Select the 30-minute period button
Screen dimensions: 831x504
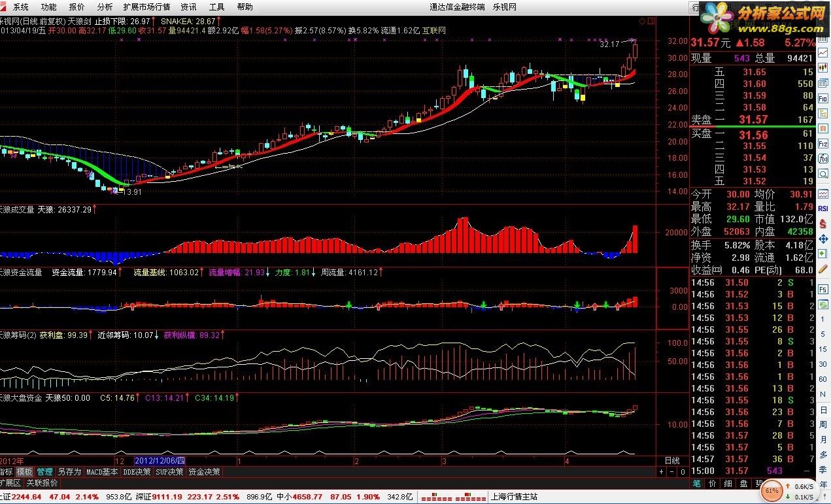click(x=823, y=364)
